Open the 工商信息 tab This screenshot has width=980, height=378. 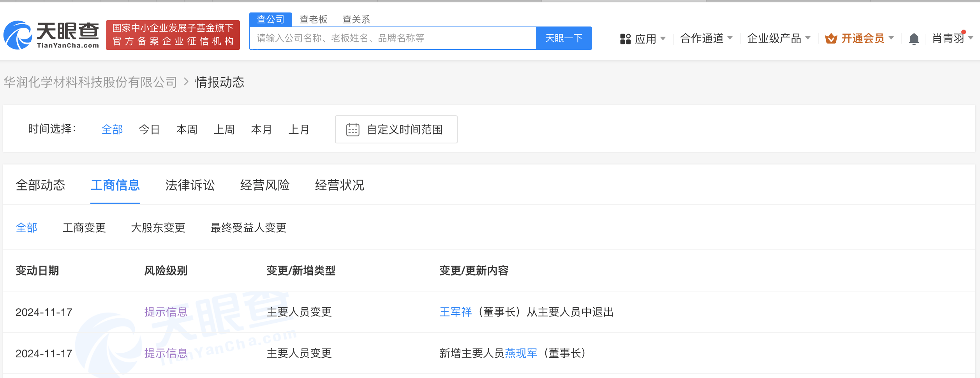coord(115,185)
